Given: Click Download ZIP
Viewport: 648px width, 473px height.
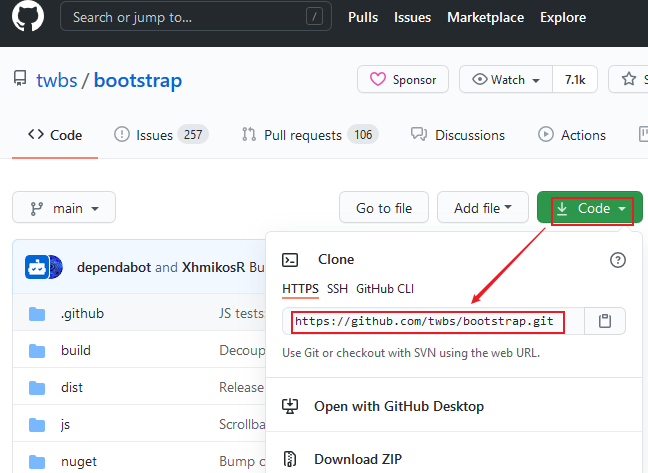Looking at the screenshot, I should pyautogui.click(x=358, y=459).
